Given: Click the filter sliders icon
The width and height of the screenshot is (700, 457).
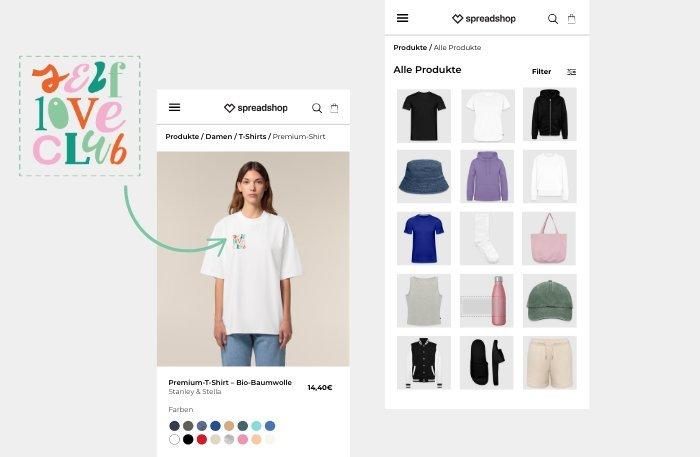Looking at the screenshot, I should 571,72.
